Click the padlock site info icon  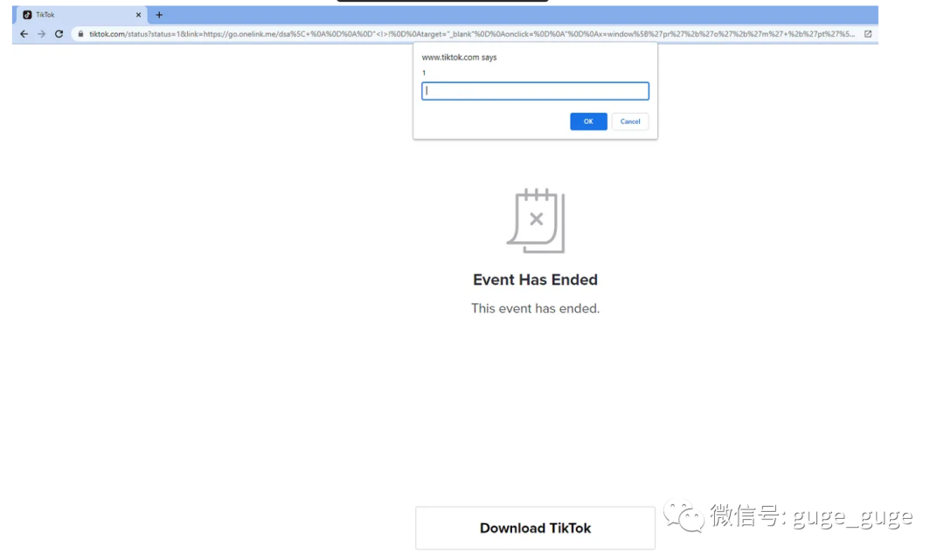tap(80, 34)
